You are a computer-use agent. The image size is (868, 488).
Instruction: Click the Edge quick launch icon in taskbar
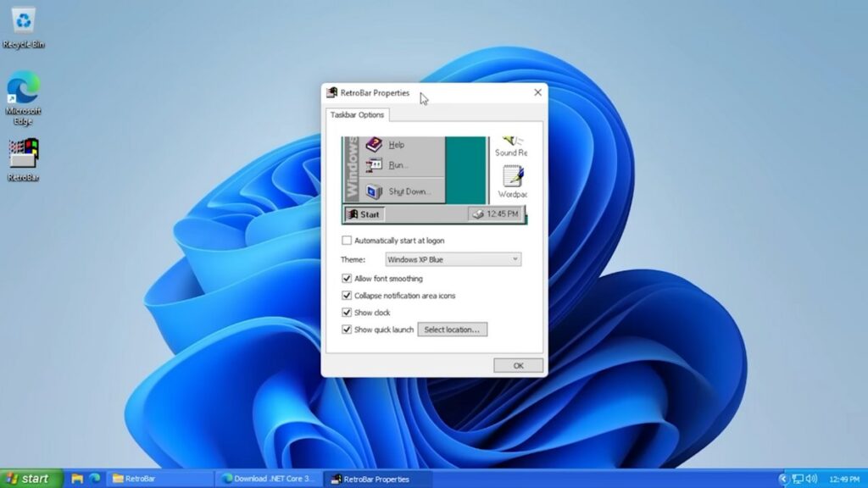[x=95, y=478]
